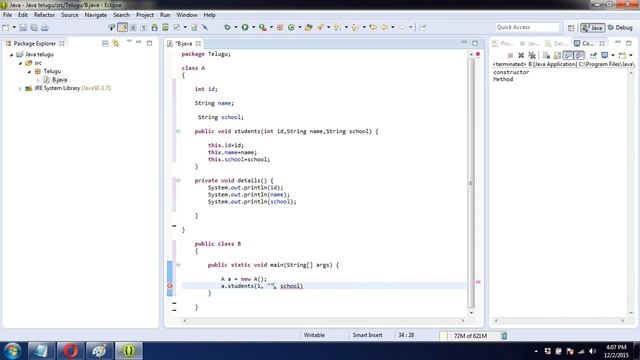This screenshot has height=360, width=640.
Task: Select B.java in the Package Explorer
Action: (60, 80)
